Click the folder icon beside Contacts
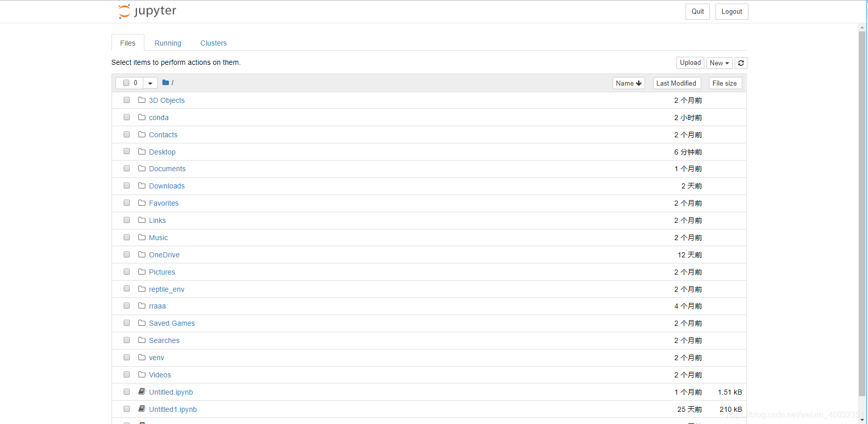 (x=142, y=135)
